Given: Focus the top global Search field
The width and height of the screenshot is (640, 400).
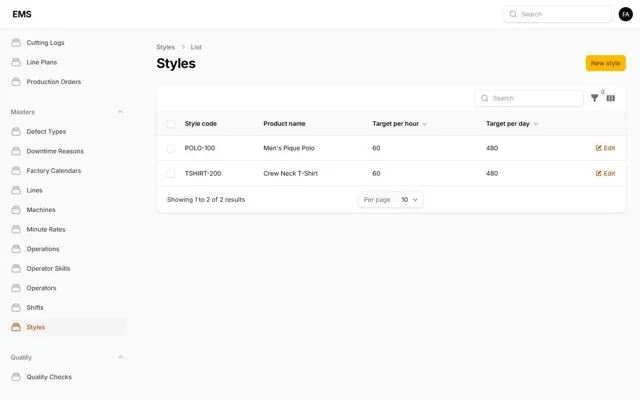Looking at the screenshot, I should [x=557, y=14].
